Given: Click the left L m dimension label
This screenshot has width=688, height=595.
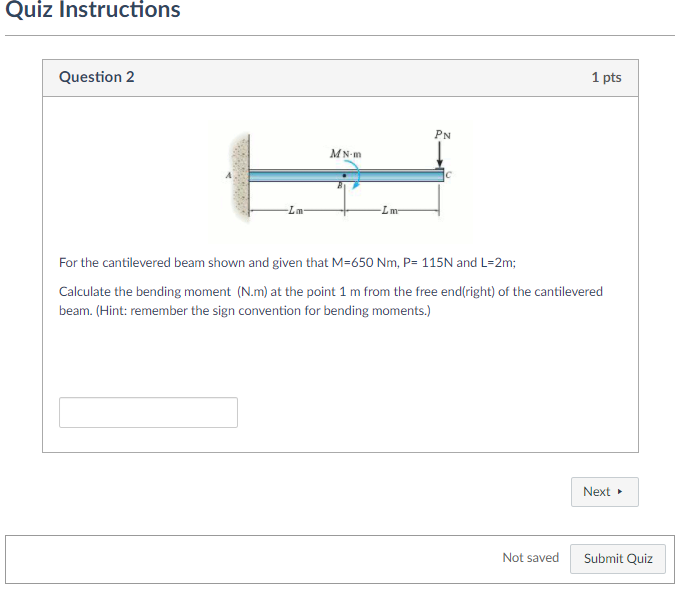Looking at the screenshot, I should (296, 211).
